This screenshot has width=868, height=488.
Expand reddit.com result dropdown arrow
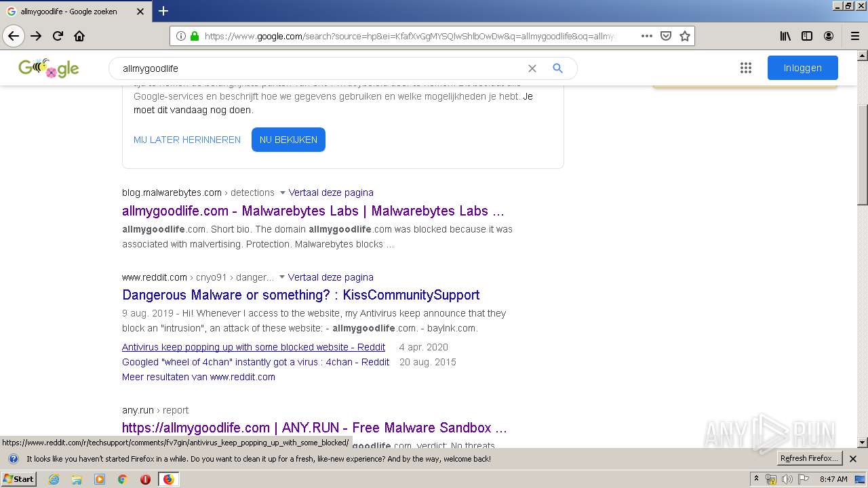[x=282, y=277]
